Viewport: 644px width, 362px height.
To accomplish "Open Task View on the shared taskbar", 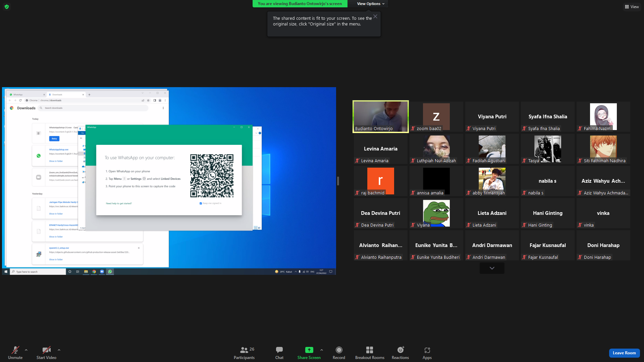I will pos(78,271).
